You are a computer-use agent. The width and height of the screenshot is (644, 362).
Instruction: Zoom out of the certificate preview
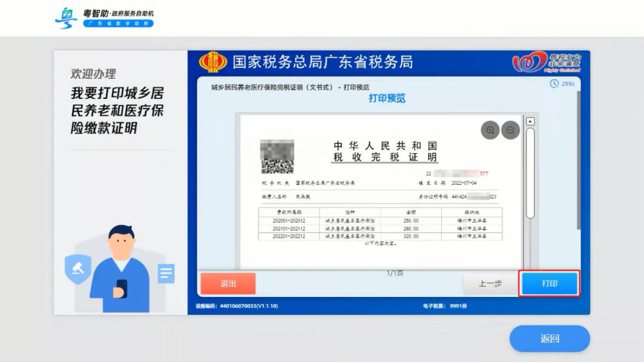pos(510,130)
